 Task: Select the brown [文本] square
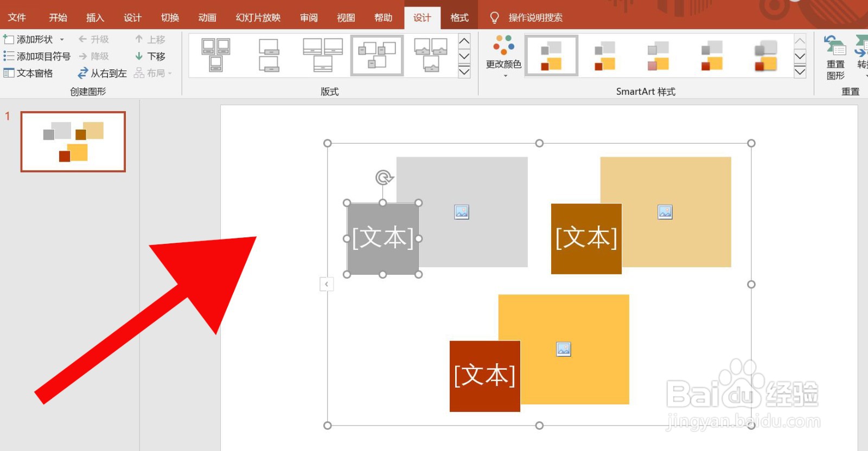tap(586, 239)
